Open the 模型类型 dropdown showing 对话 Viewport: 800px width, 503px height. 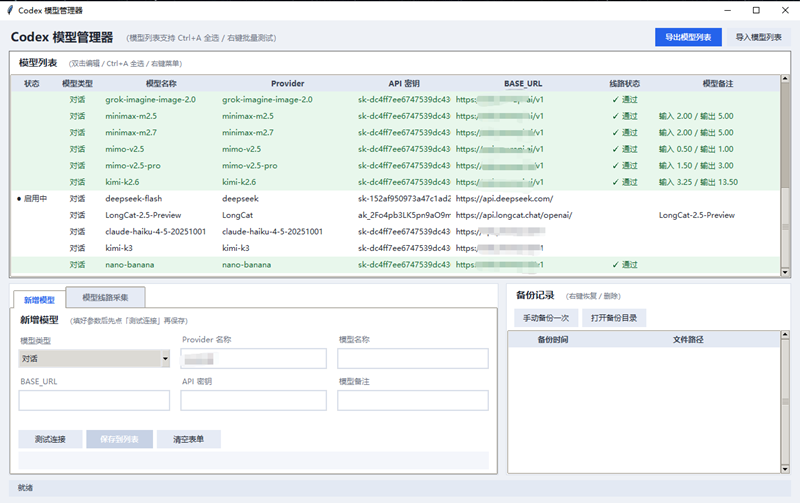pos(94,359)
